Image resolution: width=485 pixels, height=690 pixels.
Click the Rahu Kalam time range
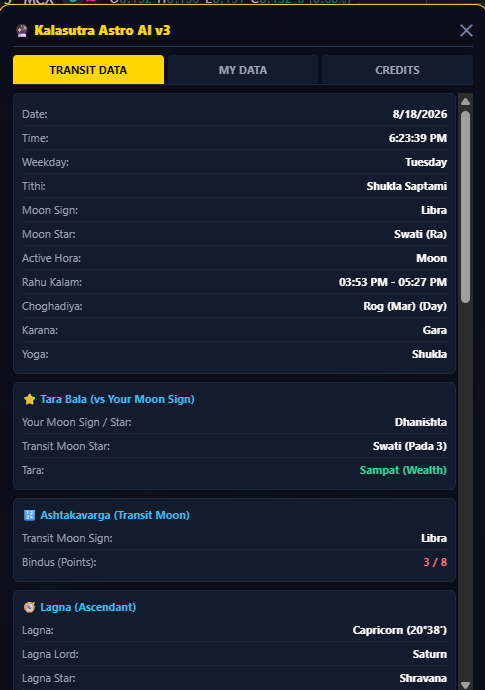coord(393,282)
